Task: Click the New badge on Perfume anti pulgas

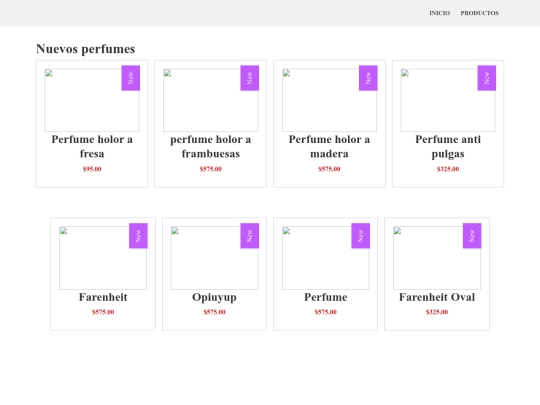Action: coord(487,78)
